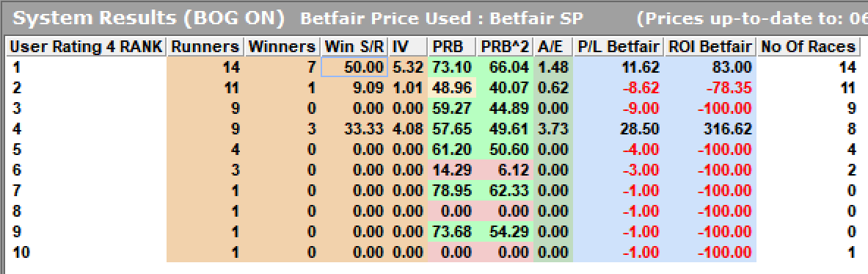
Task: Select the Winners column header
Action: click(x=282, y=47)
